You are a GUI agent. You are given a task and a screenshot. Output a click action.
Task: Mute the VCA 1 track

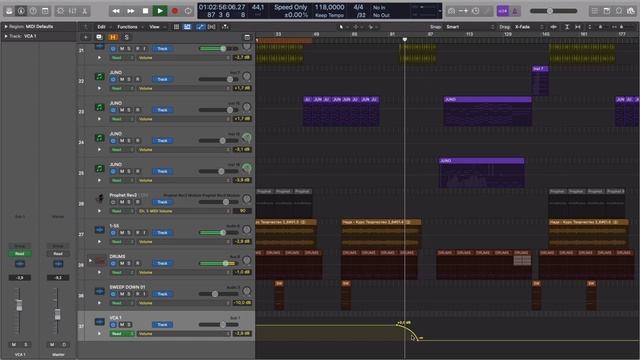tap(122, 324)
